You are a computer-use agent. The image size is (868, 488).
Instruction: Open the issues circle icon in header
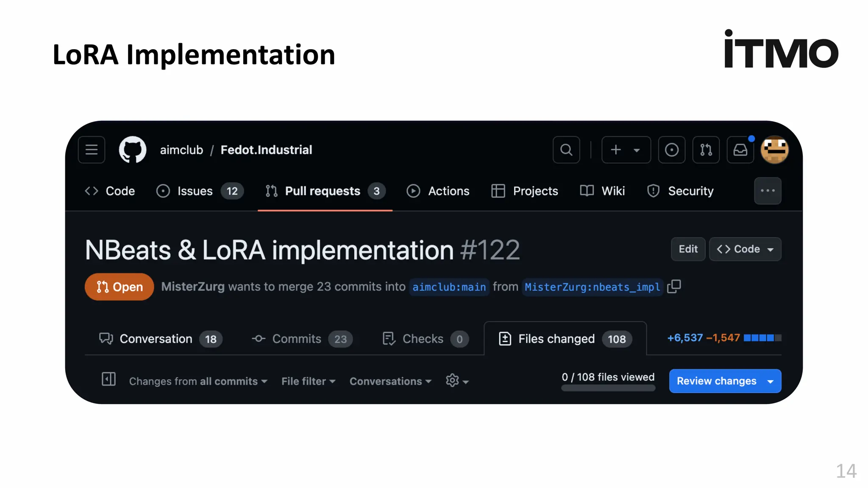click(671, 150)
